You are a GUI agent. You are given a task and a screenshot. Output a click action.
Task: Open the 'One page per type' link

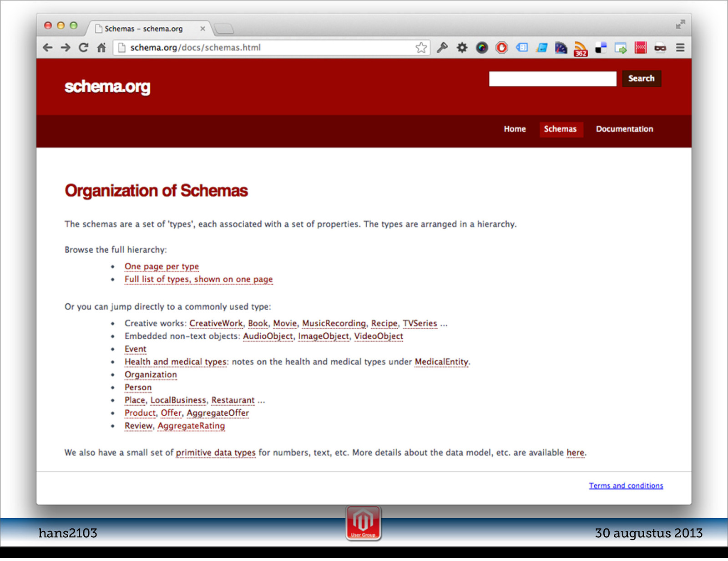tap(162, 266)
